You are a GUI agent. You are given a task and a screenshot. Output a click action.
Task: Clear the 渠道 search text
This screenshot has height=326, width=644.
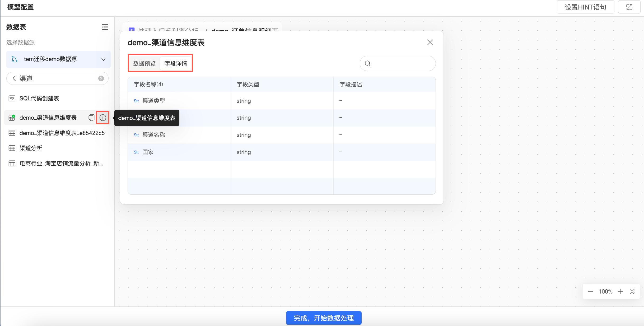[101, 78]
